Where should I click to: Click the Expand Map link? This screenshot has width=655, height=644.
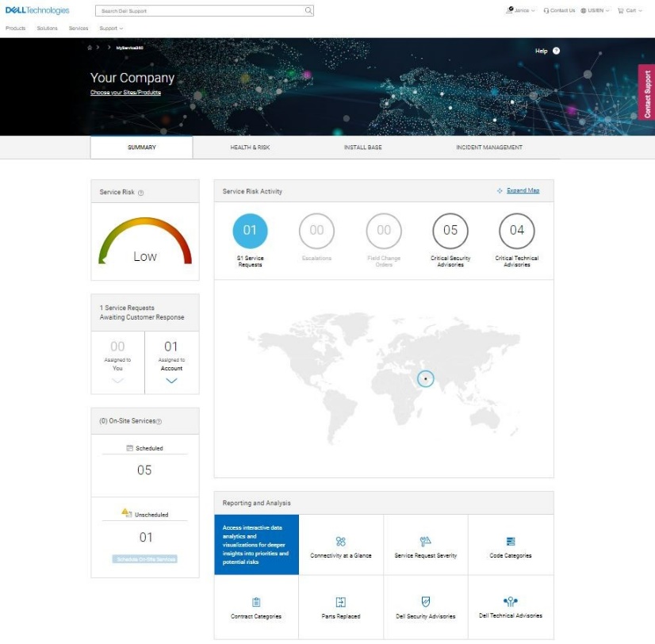pos(523,191)
